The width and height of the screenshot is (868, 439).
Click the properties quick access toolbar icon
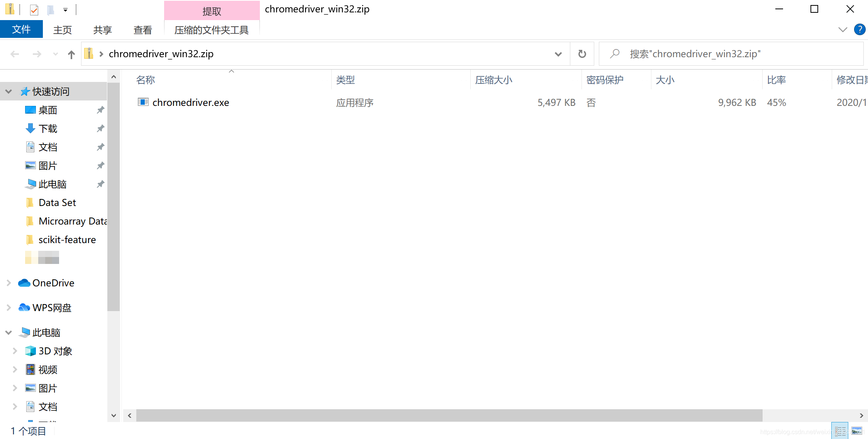coord(34,10)
